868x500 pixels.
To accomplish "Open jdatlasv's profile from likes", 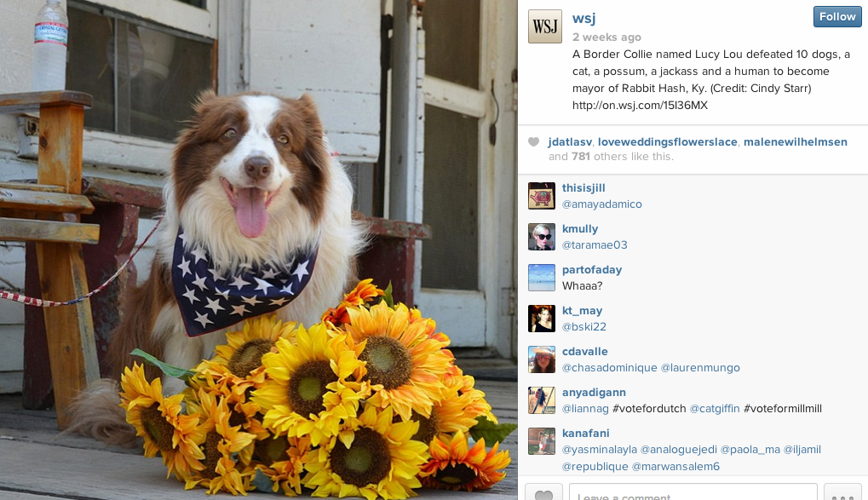I will point(570,142).
